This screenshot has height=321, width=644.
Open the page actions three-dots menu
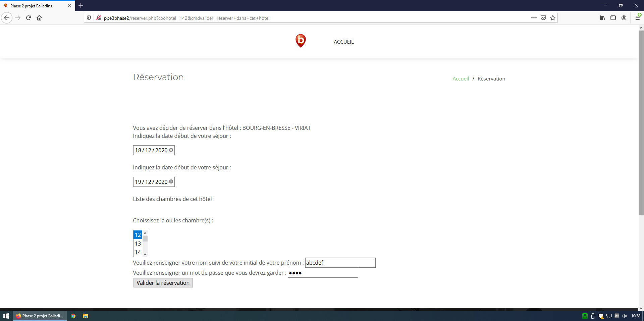pos(534,18)
